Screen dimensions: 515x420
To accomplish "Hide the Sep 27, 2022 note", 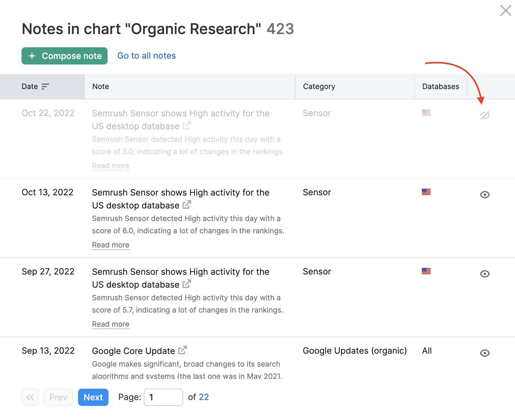I will pos(485,274).
